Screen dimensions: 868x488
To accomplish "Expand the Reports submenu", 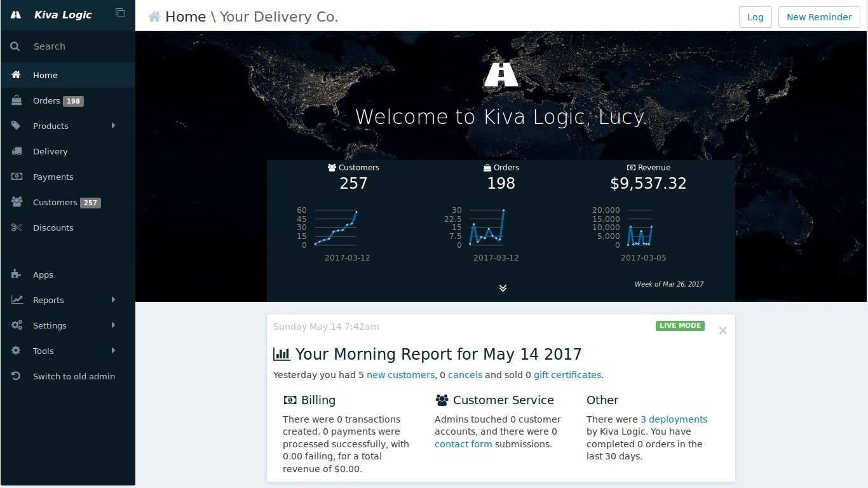I will click(113, 300).
